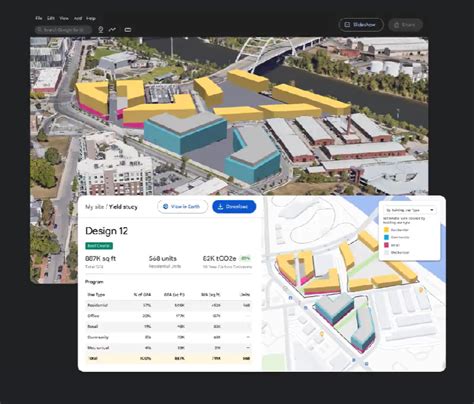Select the draw path line tool icon
Screen dimensions: 474x404
point(112,30)
